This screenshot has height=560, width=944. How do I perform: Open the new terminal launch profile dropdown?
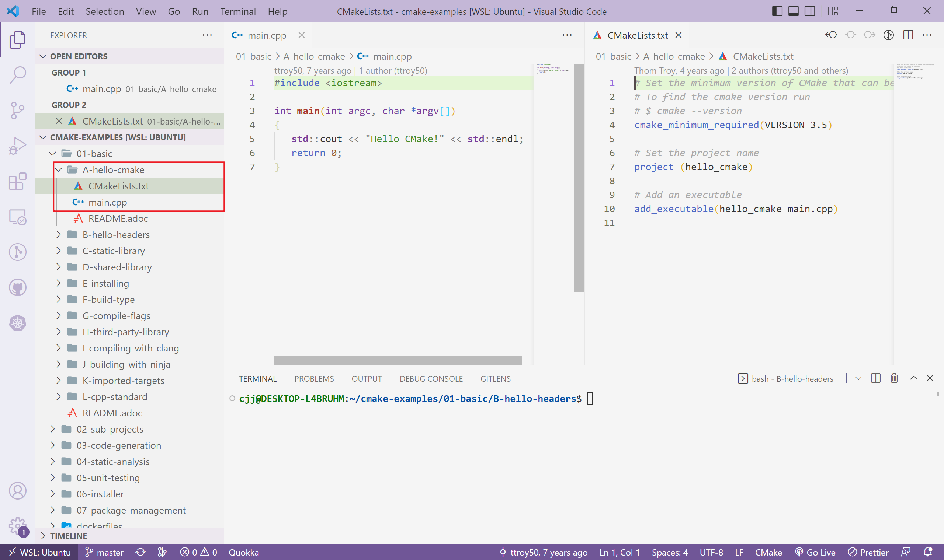[859, 378]
